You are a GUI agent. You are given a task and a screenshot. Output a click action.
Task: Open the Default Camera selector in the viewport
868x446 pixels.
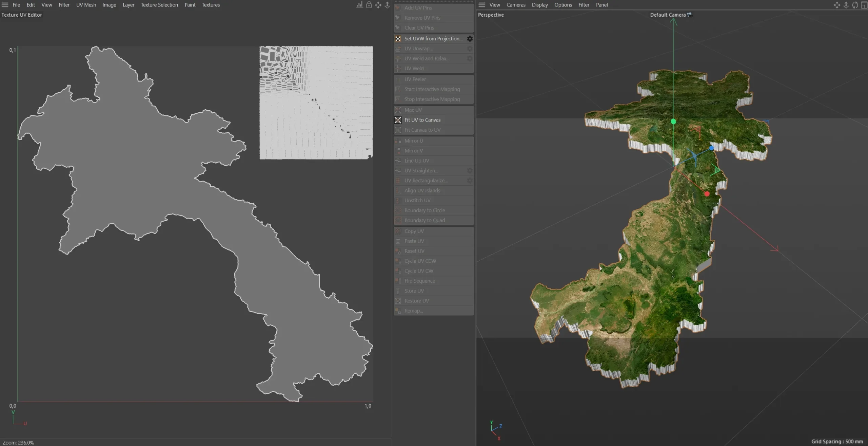point(670,15)
